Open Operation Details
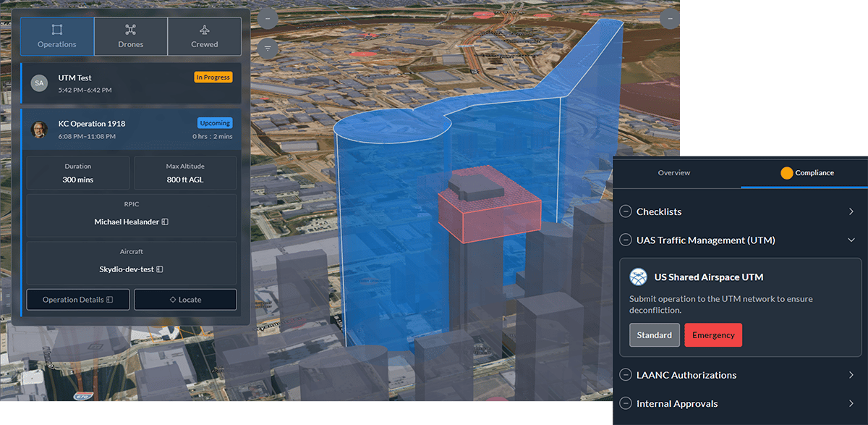This screenshot has height=425, width=868. click(78, 300)
